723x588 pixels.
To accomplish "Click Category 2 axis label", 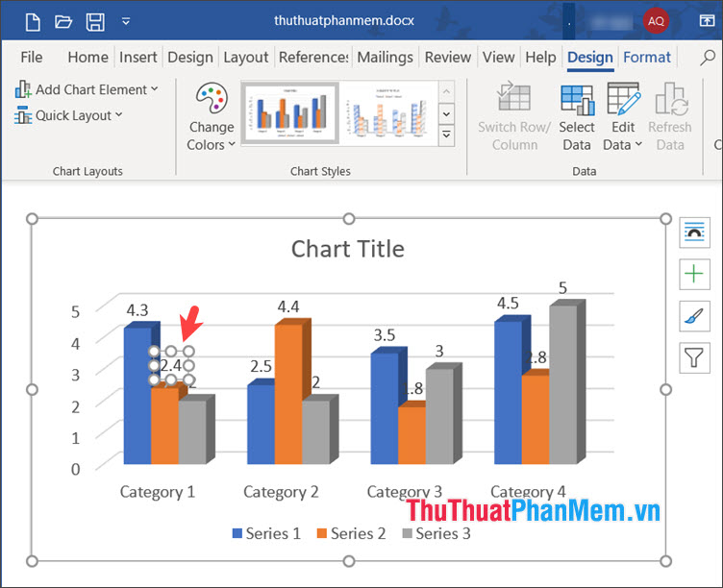I will point(281,492).
